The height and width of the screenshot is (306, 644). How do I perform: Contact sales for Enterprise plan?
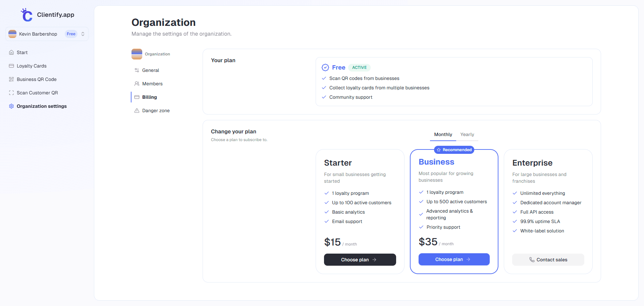[x=548, y=260]
